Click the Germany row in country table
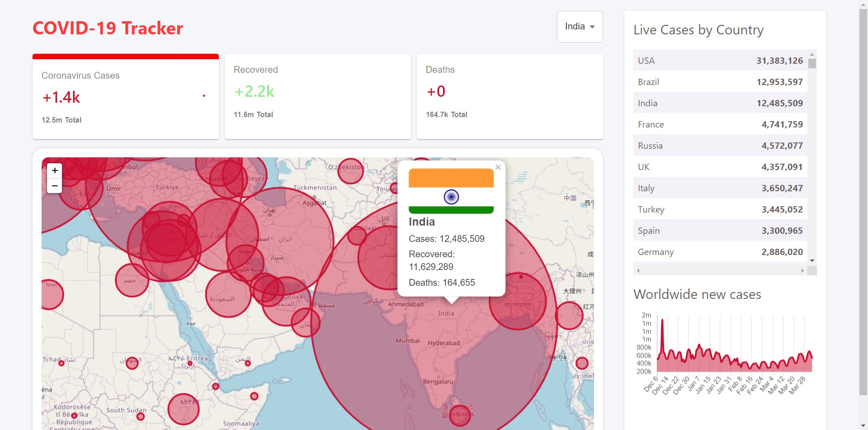 [x=720, y=252]
